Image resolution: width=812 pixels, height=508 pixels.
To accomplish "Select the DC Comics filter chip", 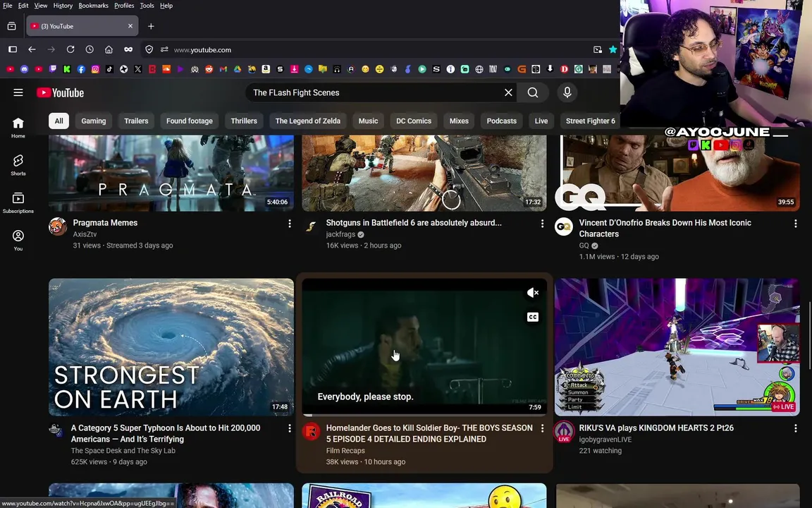I will (x=413, y=121).
